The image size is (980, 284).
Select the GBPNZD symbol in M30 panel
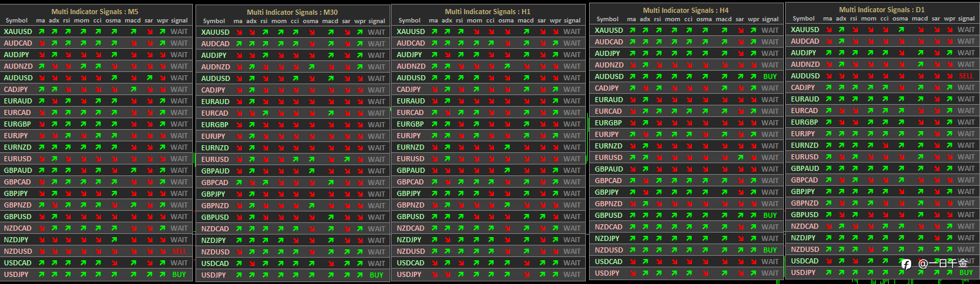215,206
